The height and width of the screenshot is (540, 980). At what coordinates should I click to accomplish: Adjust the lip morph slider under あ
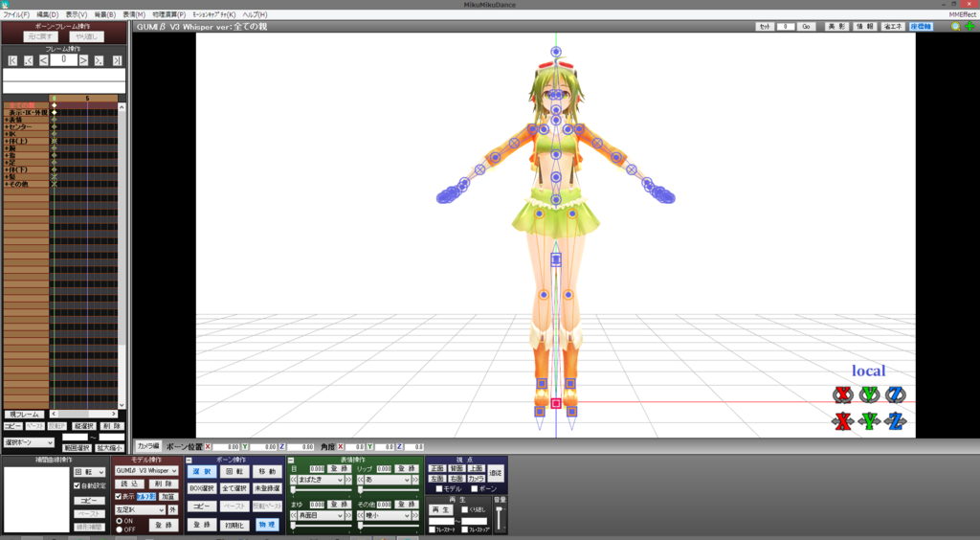(388, 490)
